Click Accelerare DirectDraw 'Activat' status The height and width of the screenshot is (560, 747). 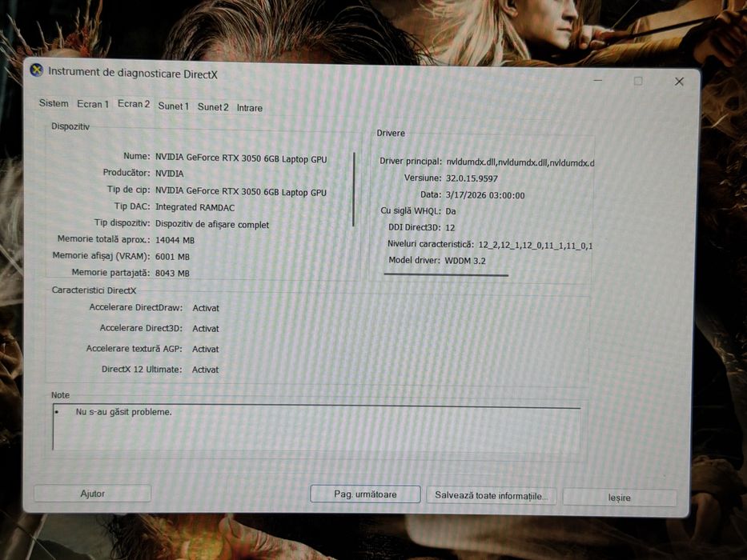(206, 309)
